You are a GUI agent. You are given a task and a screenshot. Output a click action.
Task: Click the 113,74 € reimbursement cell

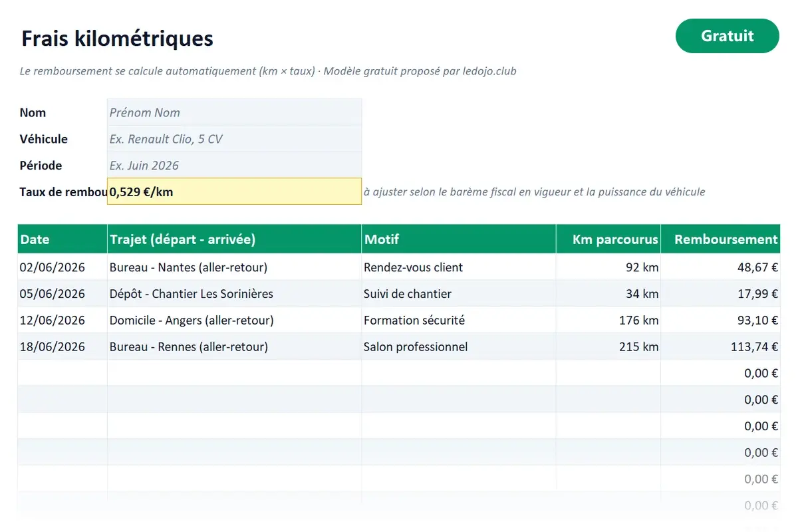(720, 346)
